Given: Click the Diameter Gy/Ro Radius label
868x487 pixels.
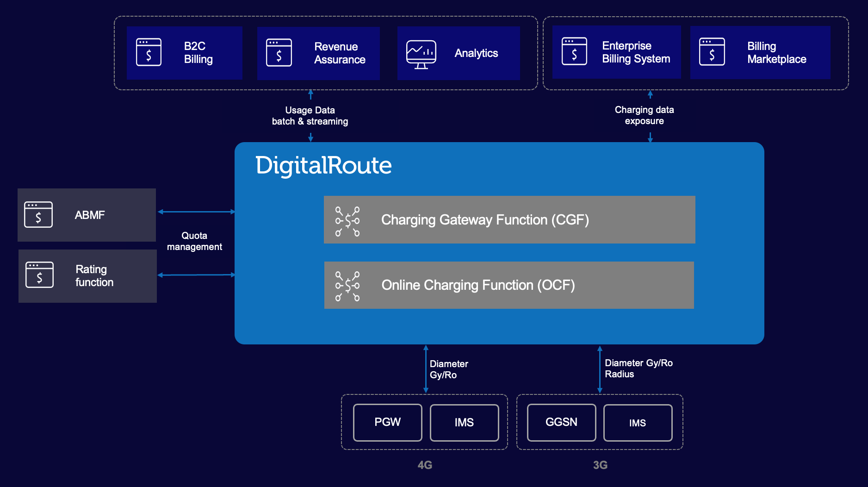Looking at the screenshot, I should click(x=639, y=368).
